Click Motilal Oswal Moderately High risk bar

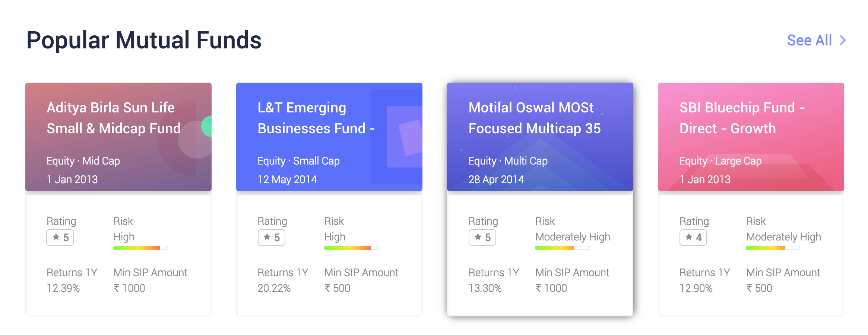[x=562, y=248]
